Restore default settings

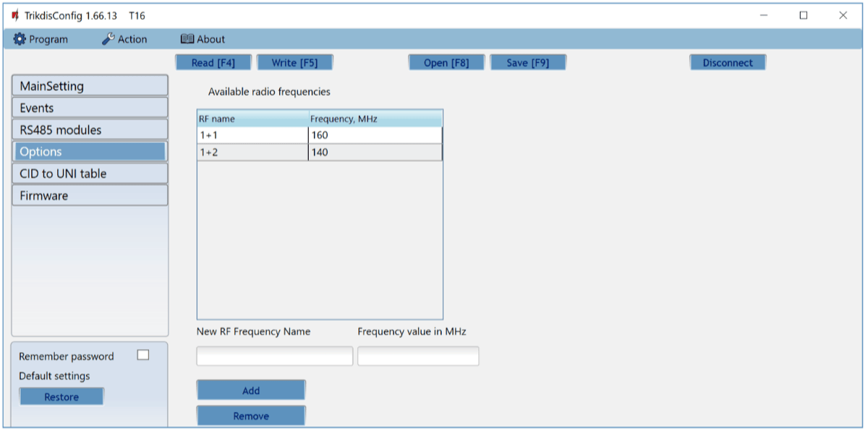tap(61, 397)
